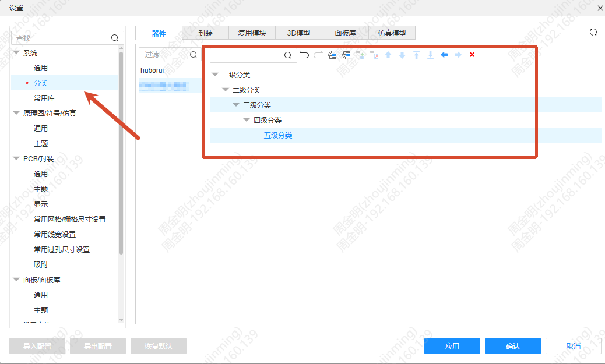Screen dimensions: 605x364
Task: Select 常用过孔尺寸设置
Action: 62,249
